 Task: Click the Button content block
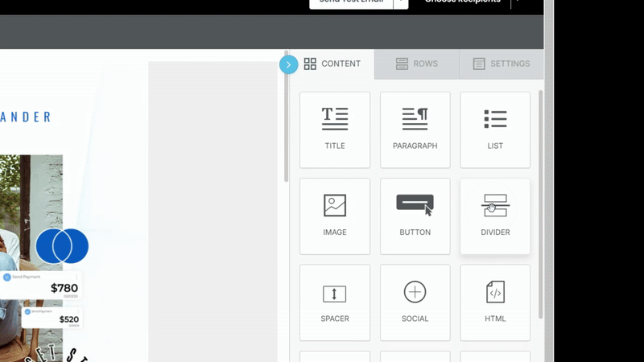[x=415, y=216]
